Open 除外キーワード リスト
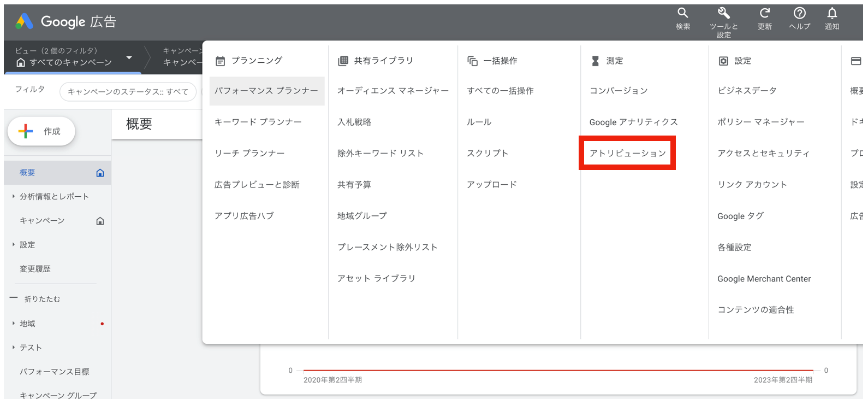This screenshot has width=868, height=399. pos(381,153)
